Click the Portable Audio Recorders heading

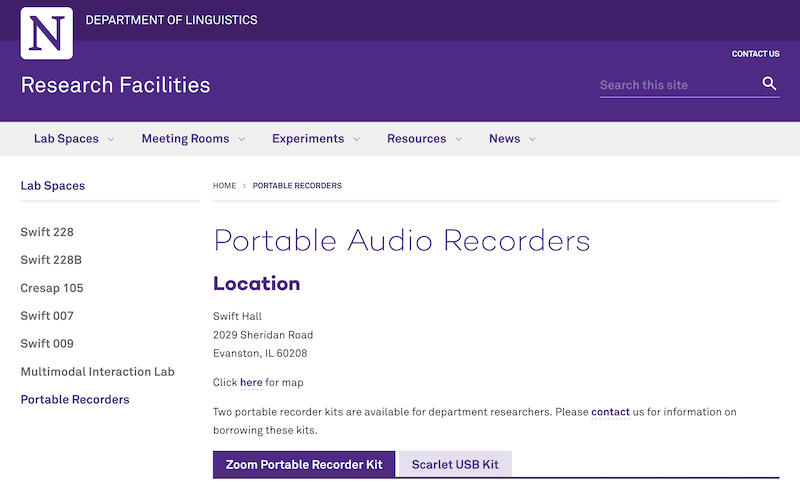(402, 240)
